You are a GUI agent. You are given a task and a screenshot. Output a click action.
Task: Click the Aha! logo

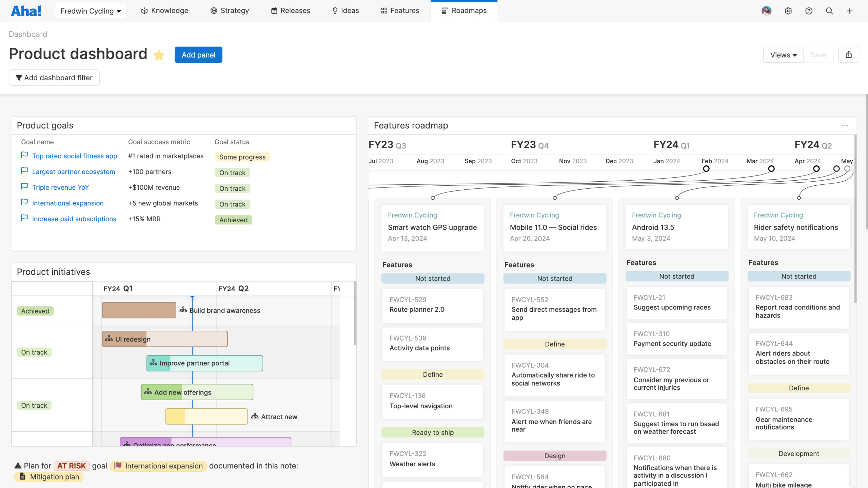(26, 11)
